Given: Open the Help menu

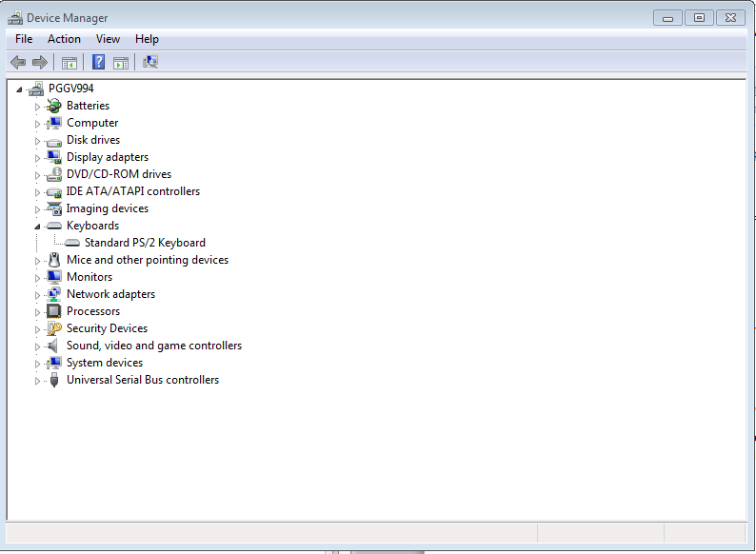Looking at the screenshot, I should 147,39.
